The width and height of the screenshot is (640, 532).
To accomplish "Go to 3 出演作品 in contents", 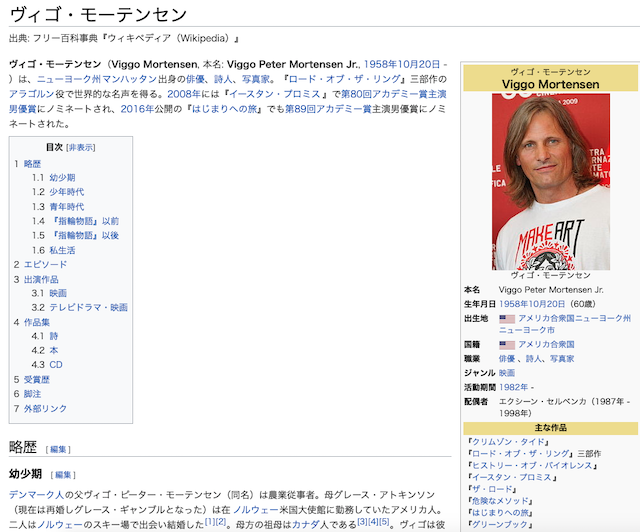I will pos(41,279).
